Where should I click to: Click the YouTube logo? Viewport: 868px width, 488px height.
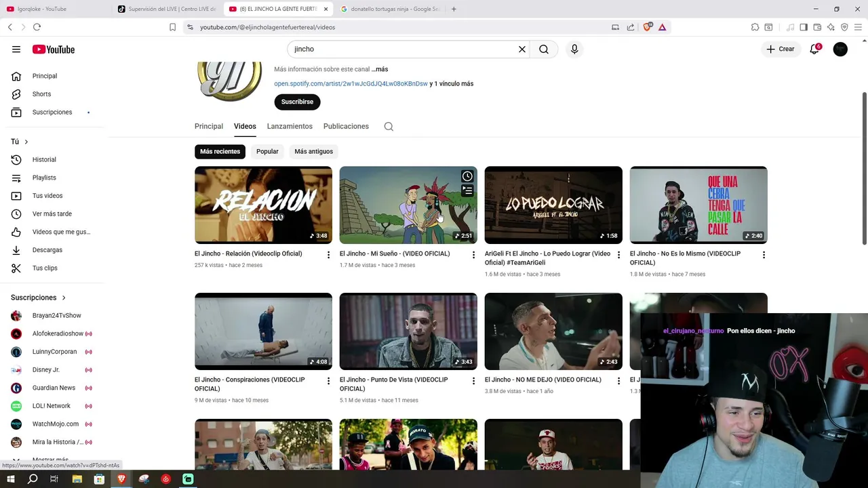(53, 49)
